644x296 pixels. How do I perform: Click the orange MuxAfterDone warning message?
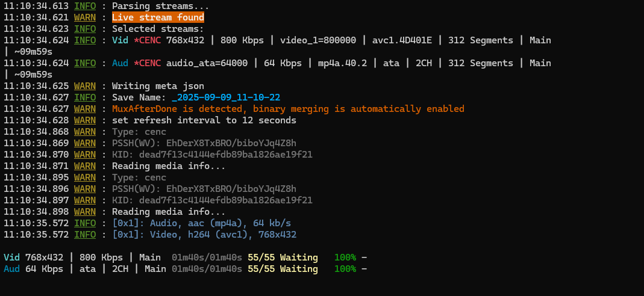tap(288, 109)
